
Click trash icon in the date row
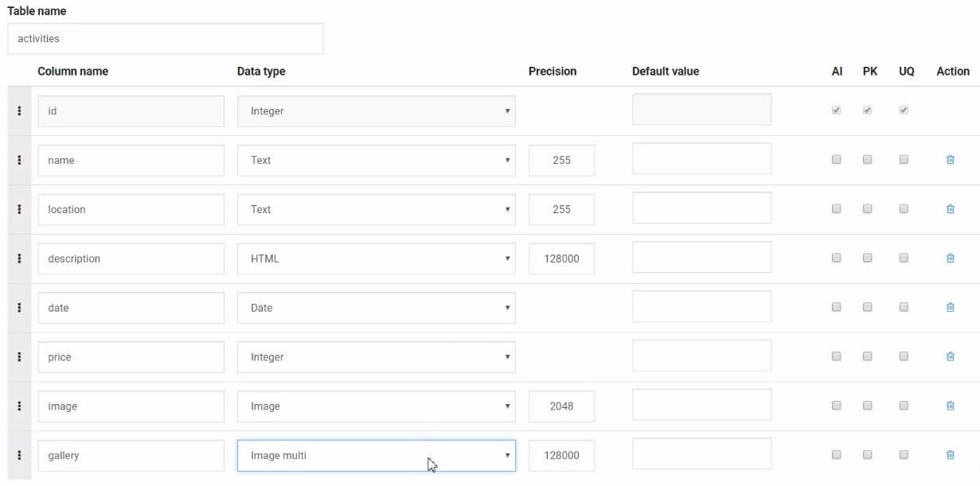(x=950, y=308)
